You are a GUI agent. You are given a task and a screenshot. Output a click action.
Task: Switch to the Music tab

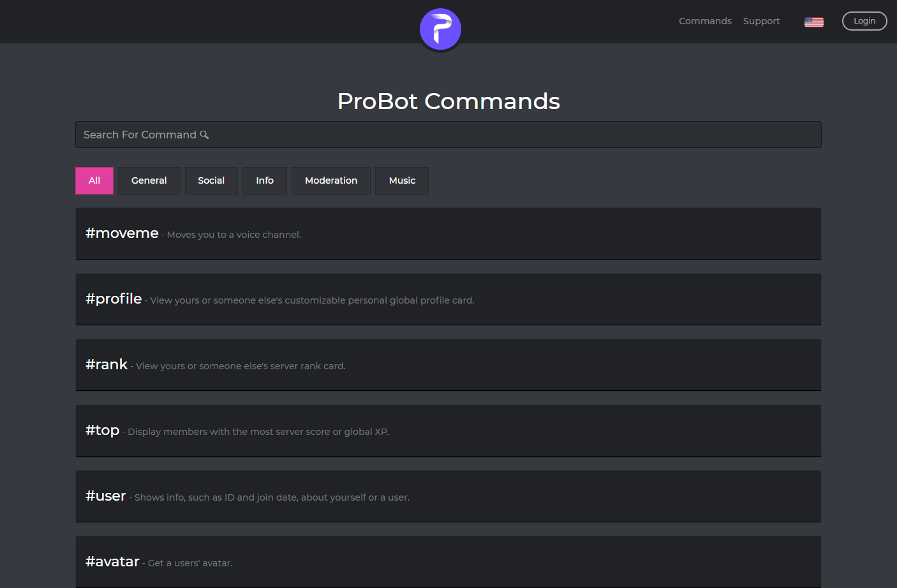click(402, 180)
